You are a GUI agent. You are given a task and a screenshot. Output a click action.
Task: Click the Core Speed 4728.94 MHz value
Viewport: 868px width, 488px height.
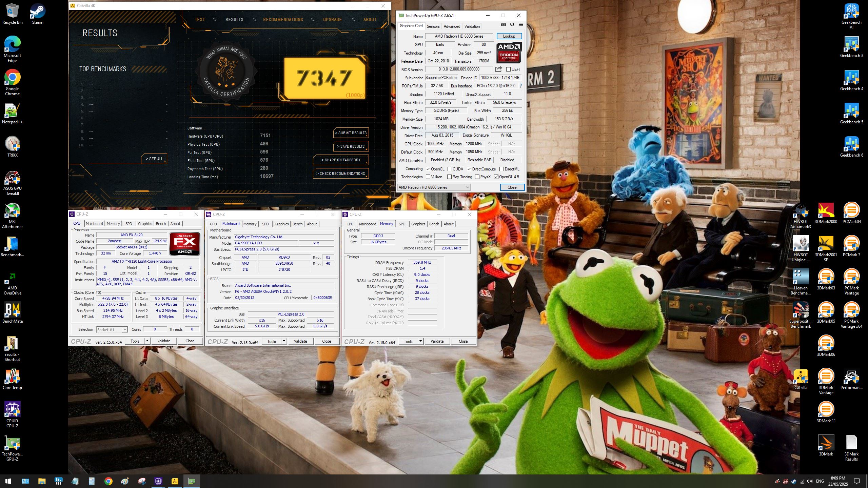[x=113, y=299]
